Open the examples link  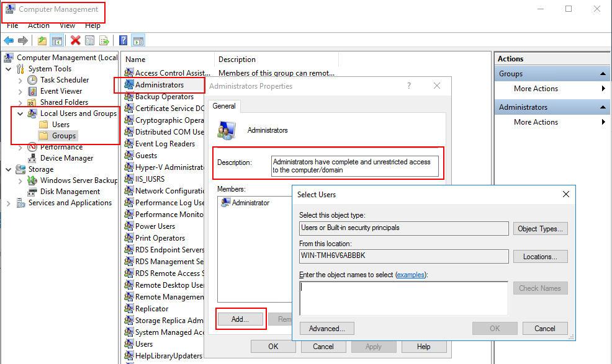[x=410, y=275]
